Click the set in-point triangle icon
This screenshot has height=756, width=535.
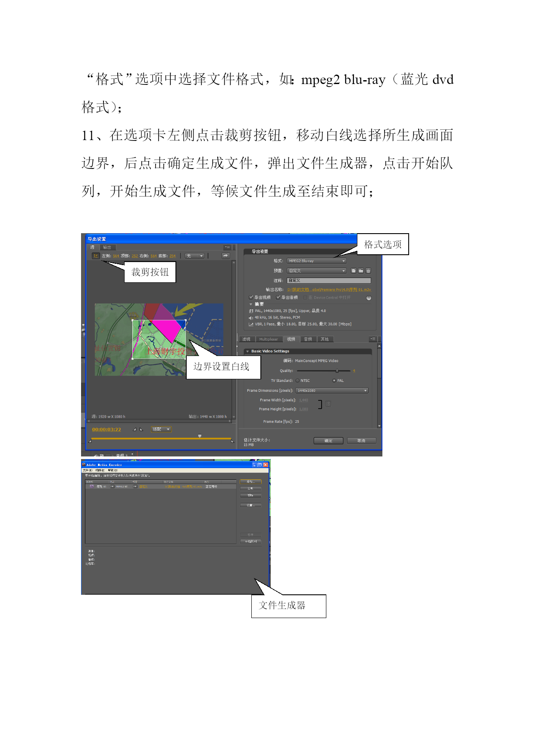pos(135,429)
